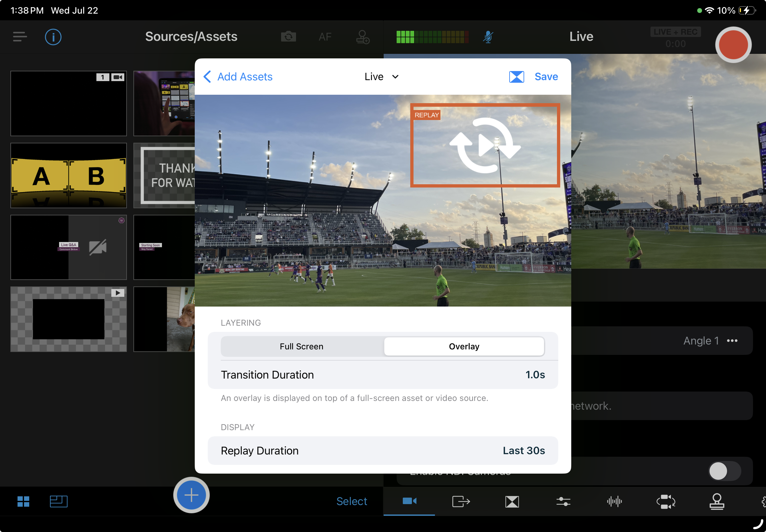Select the Live Q&A asset thumbnail
The width and height of the screenshot is (766, 532).
[x=69, y=247]
